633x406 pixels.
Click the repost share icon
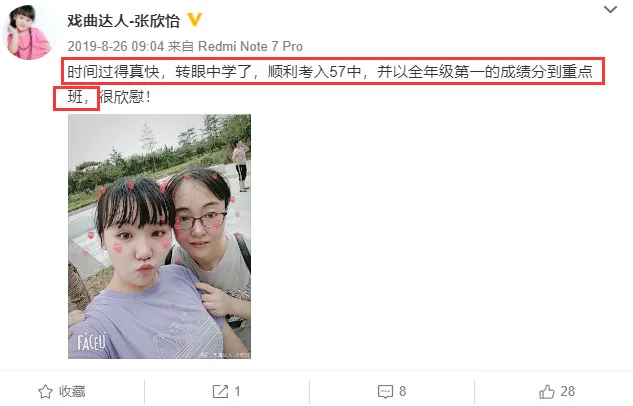[x=220, y=391]
